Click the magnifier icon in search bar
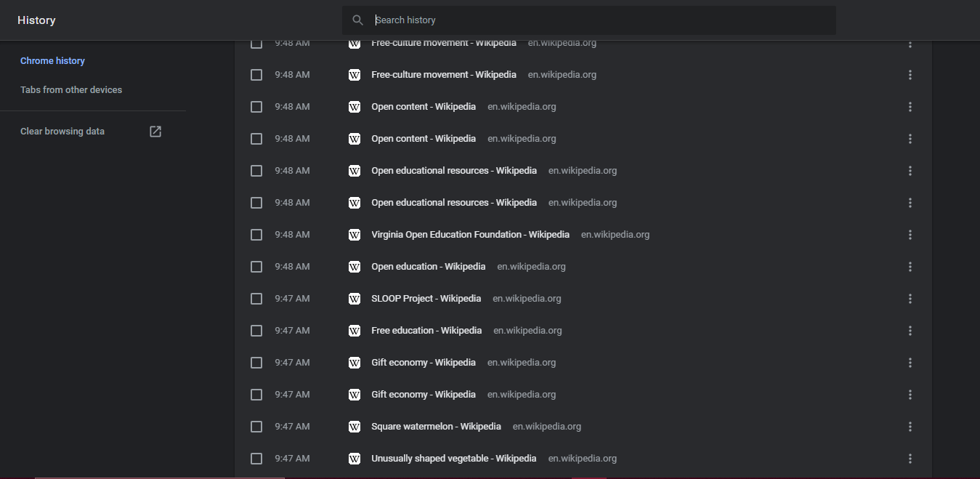Viewport: 980px width, 479px height. tap(357, 20)
